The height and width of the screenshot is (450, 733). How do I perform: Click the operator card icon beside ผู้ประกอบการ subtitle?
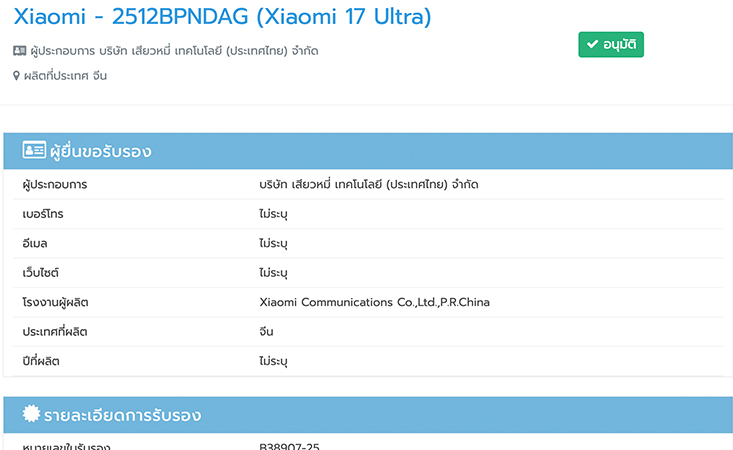[x=20, y=50]
